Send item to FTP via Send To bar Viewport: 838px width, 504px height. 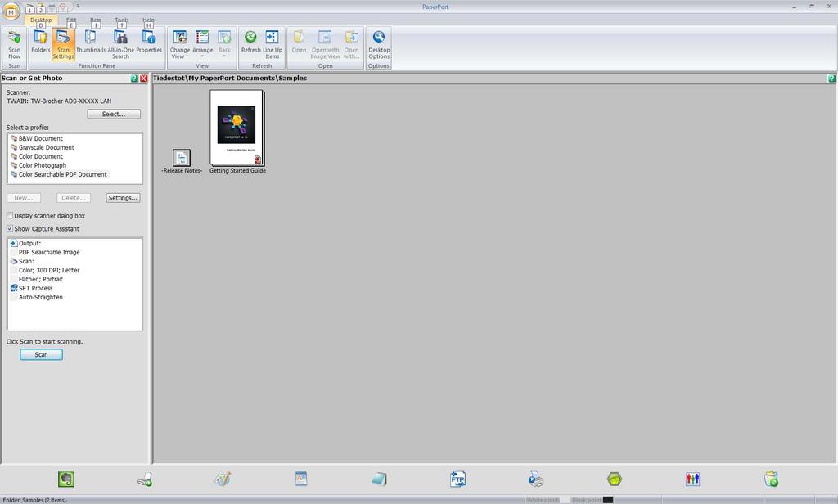458,479
